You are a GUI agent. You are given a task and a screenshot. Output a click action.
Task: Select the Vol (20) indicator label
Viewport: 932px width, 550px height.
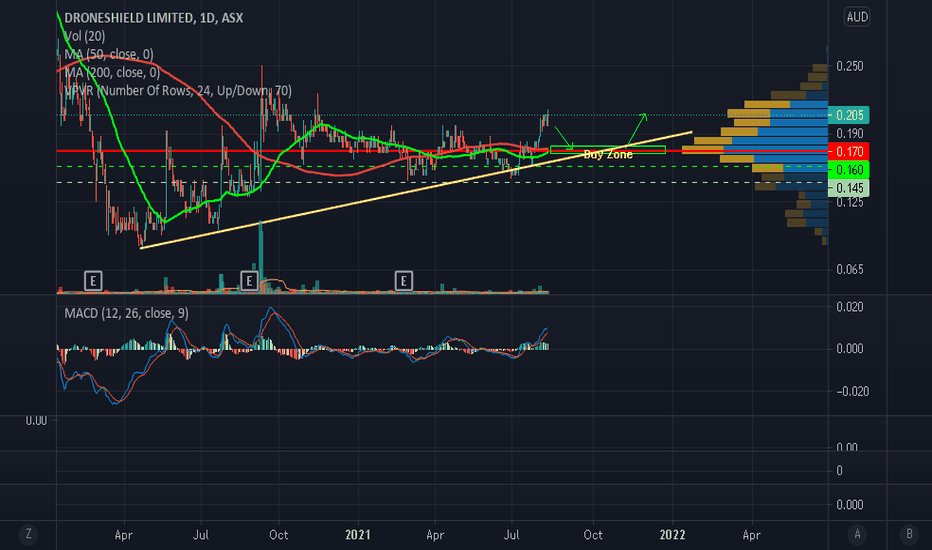(84, 36)
